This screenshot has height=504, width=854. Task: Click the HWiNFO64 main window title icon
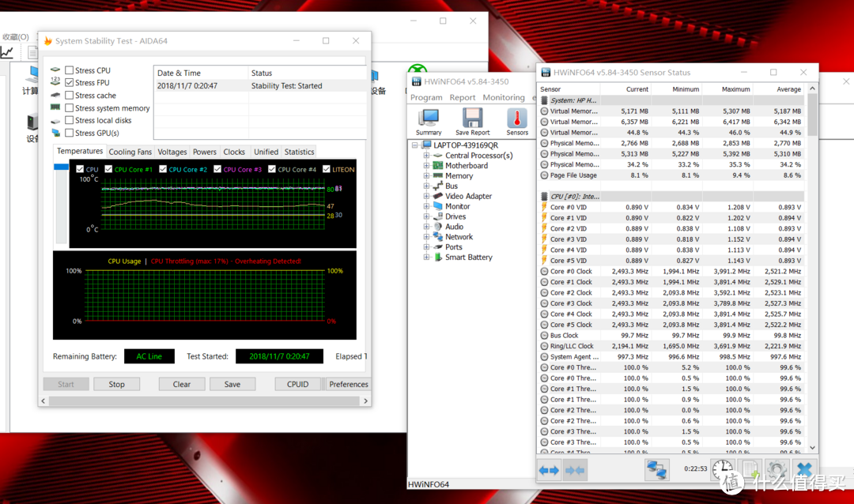pyautogui.click(x=417, y=81)
